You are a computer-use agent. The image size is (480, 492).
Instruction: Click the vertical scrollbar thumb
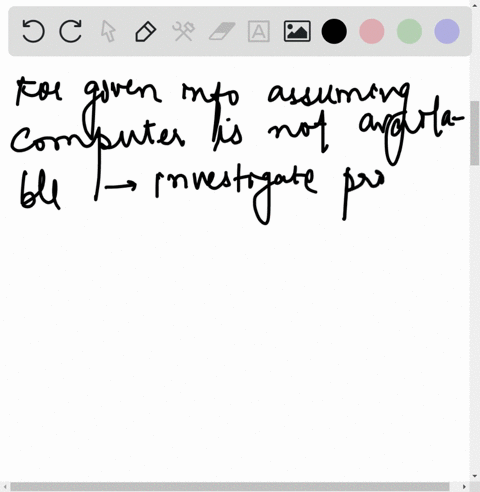point(475,133)
